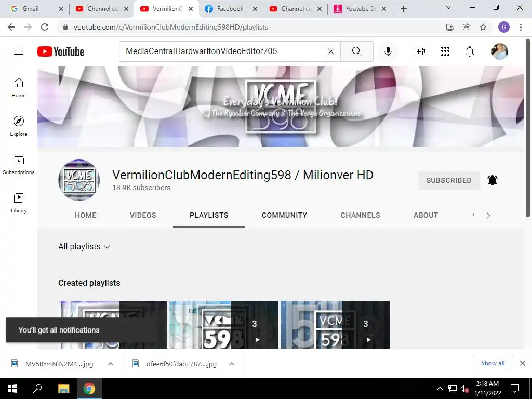Open the Windows notification center
The height and width of the screenshot is (399, 532).
coord(515,389)
